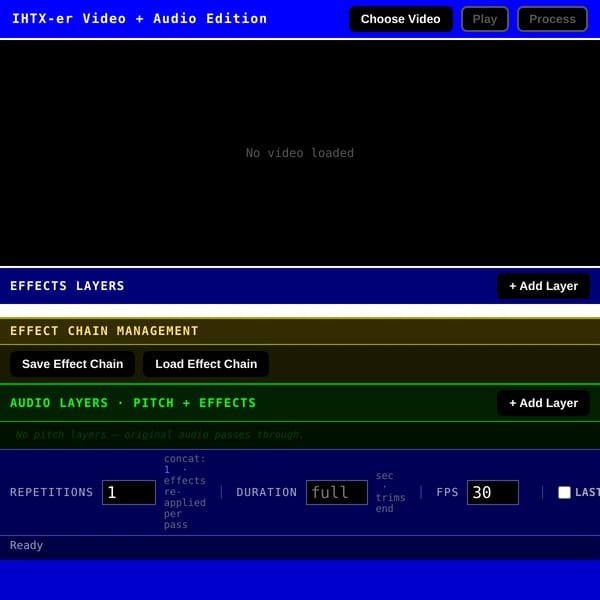Click the 'EFFECTS LAYERS' heading
The image size is (600, 600).
(67, 286)
